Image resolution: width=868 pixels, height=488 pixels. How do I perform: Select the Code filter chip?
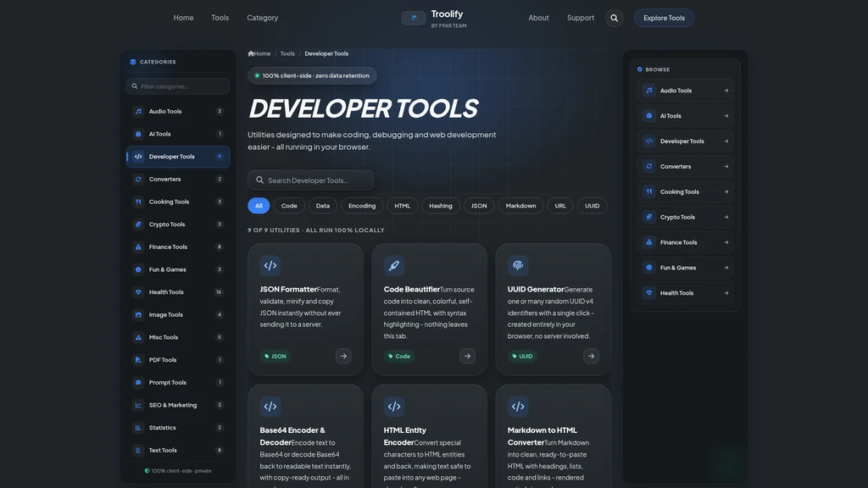click(289, 206)
